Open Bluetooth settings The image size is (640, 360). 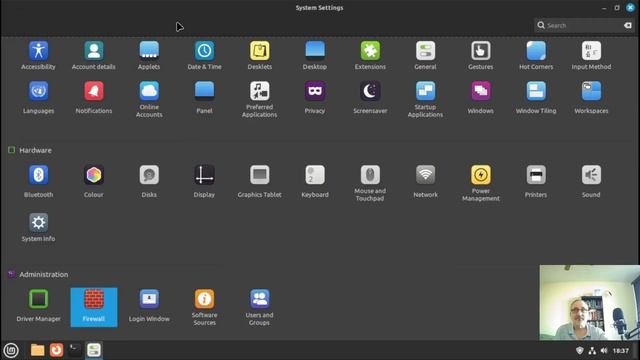pos(38,182)
